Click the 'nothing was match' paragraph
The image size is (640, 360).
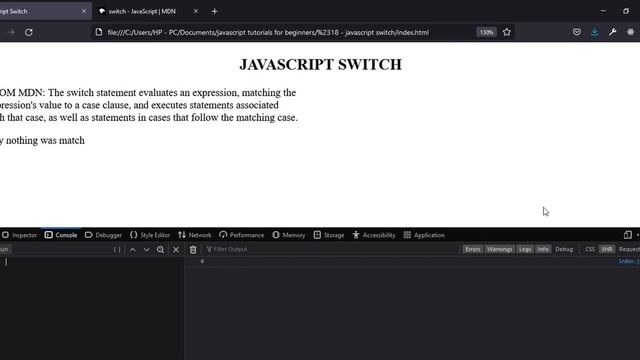coord(42,140)
